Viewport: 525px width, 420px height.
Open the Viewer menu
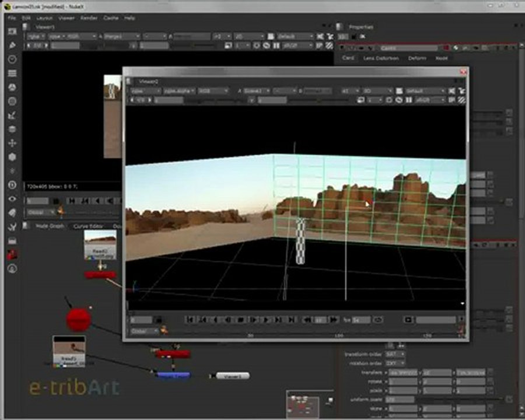[x=66, y=17]
